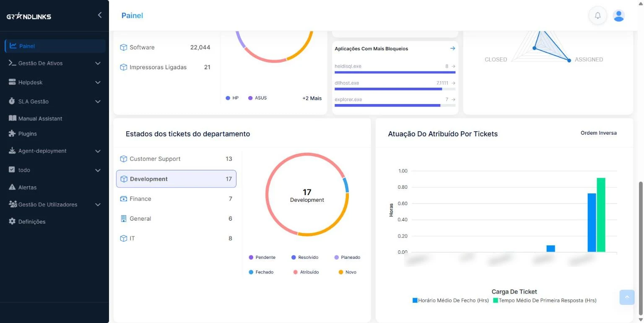Click the SLA Gestão stopwatch icon
The height and width of the screenshot is (323, 644).
point(12,101)
